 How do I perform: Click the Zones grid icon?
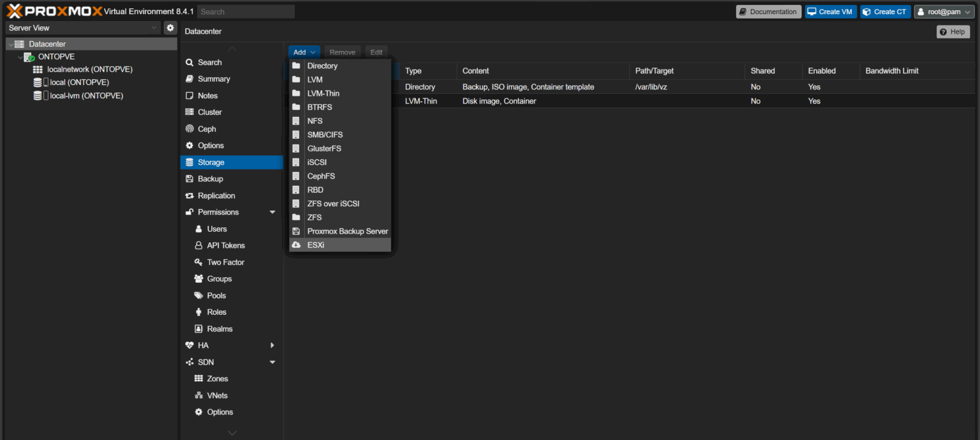coord(198,379)
